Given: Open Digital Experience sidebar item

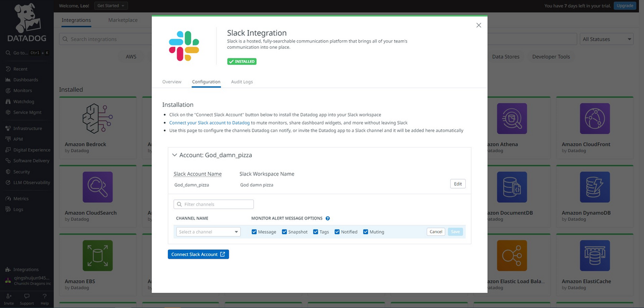Looking at the screenshot, I should (x=31, y=150).
